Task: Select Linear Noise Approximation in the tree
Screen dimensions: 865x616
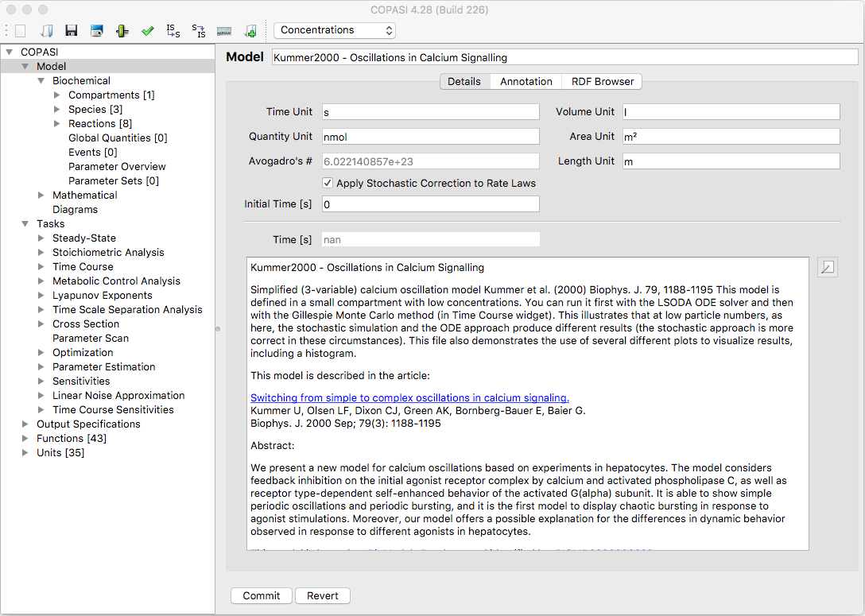Action: click(118, 396)
